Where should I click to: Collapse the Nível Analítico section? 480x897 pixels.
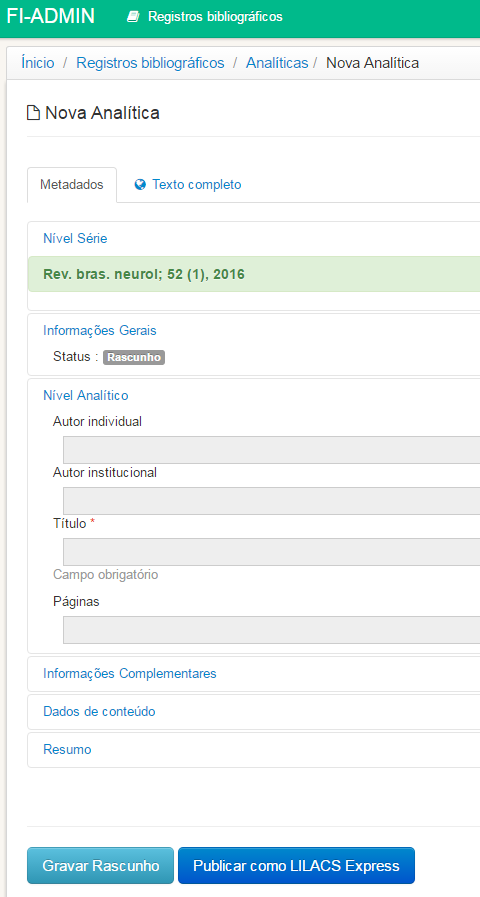86,395
